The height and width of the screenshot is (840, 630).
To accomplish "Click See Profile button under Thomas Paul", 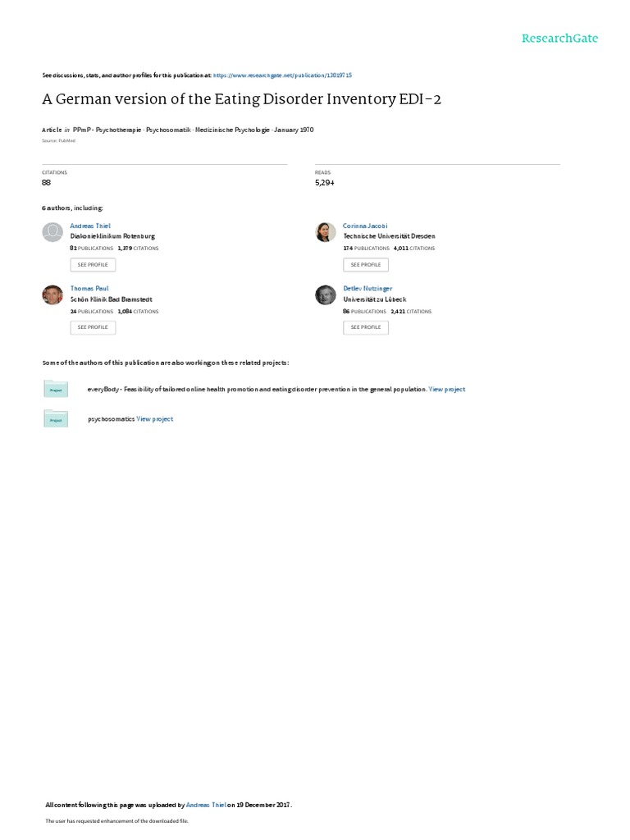I will (93, 327).
